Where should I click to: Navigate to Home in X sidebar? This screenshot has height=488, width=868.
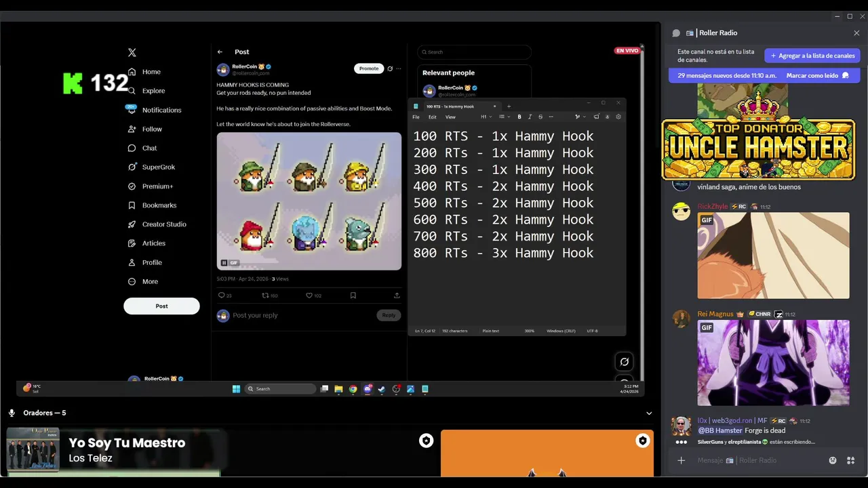tap(144, 72)
